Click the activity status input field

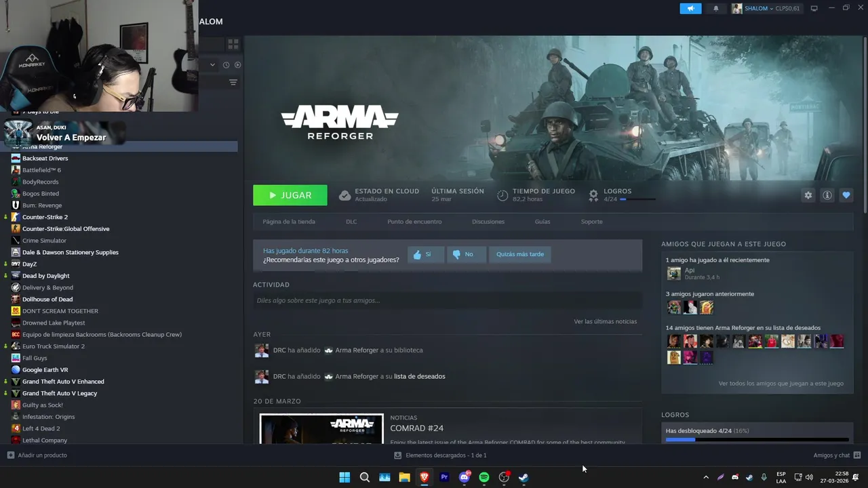pyautogui.click(x=448, y=300)
